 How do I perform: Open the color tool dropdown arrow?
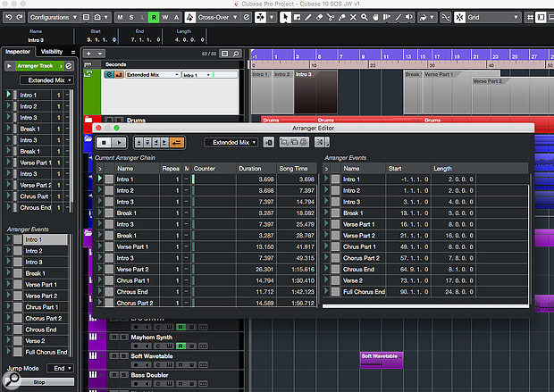432,17
